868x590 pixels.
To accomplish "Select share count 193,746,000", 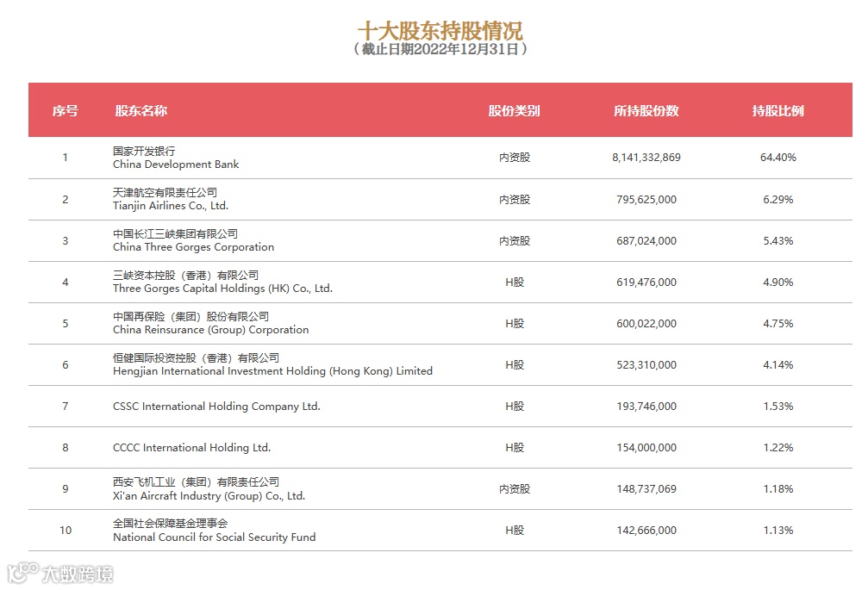I will click(x=646, y=407).
